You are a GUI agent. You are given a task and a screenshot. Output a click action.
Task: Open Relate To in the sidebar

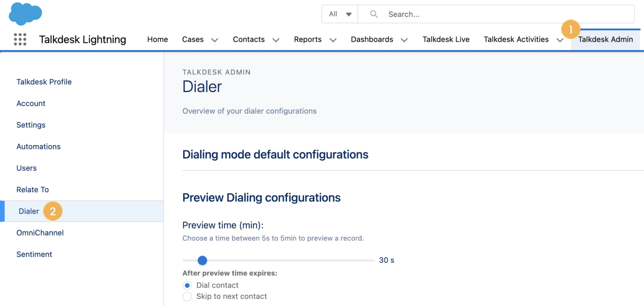[x=33, y=190]
